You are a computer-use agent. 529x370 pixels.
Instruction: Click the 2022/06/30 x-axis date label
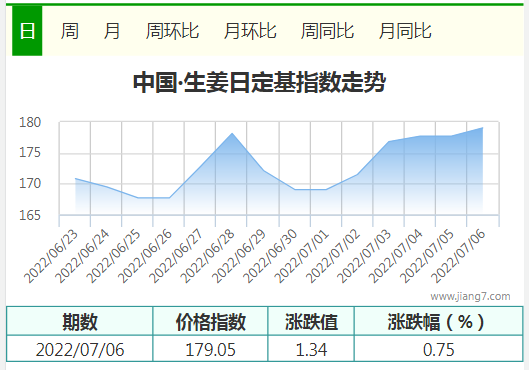270,256
